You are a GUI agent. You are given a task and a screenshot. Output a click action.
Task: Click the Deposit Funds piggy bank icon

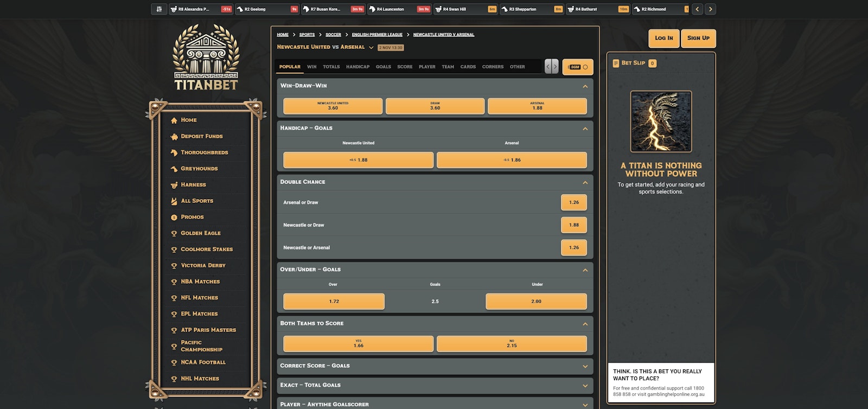[174, 137]
